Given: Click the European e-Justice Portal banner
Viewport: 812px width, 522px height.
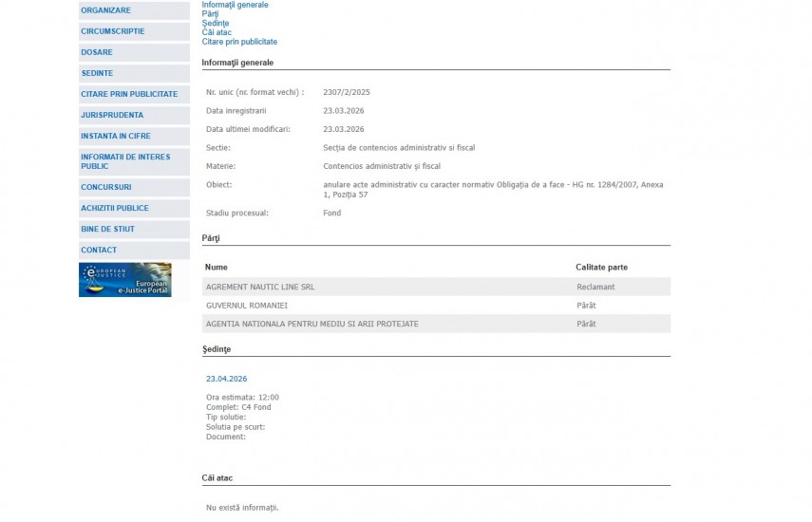Looking at the screenshot, I should [124, 280].
